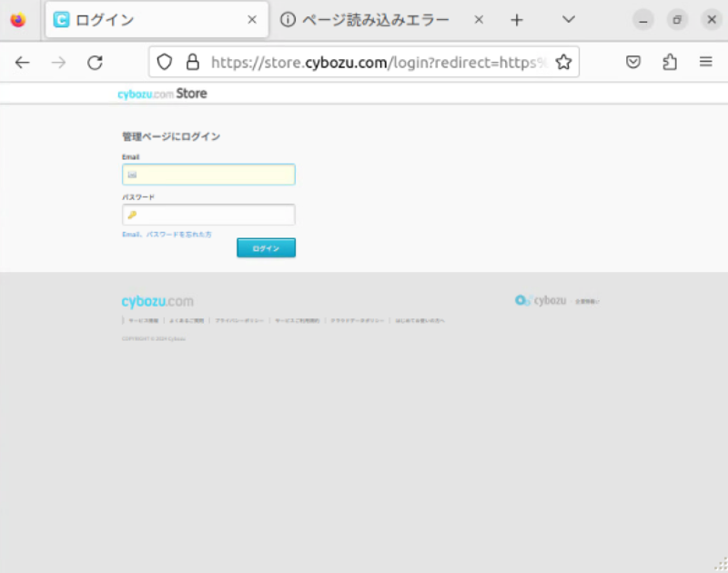Open the forgot Email/パスワード link
Screen dimensions: 728x573
[167, 235]
